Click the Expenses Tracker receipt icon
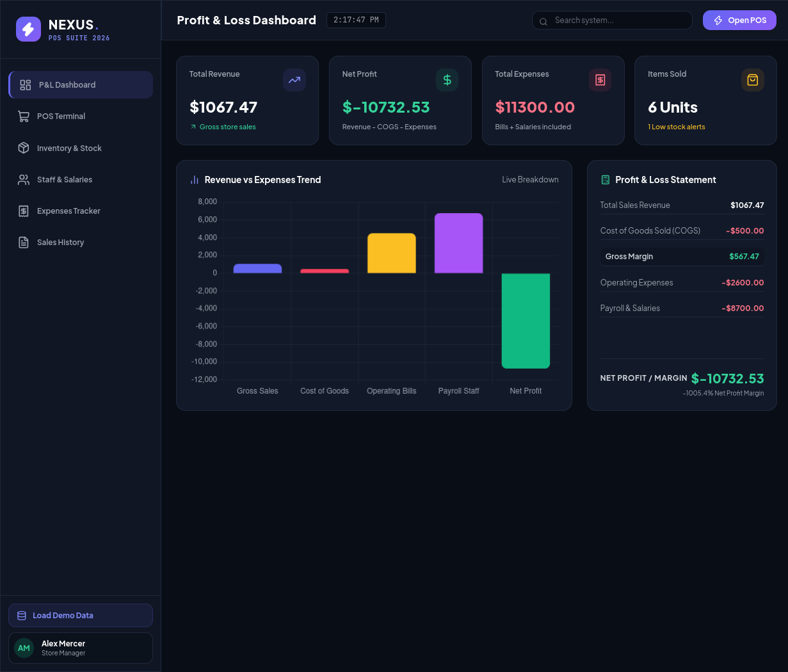 click(x=24, y=211)
